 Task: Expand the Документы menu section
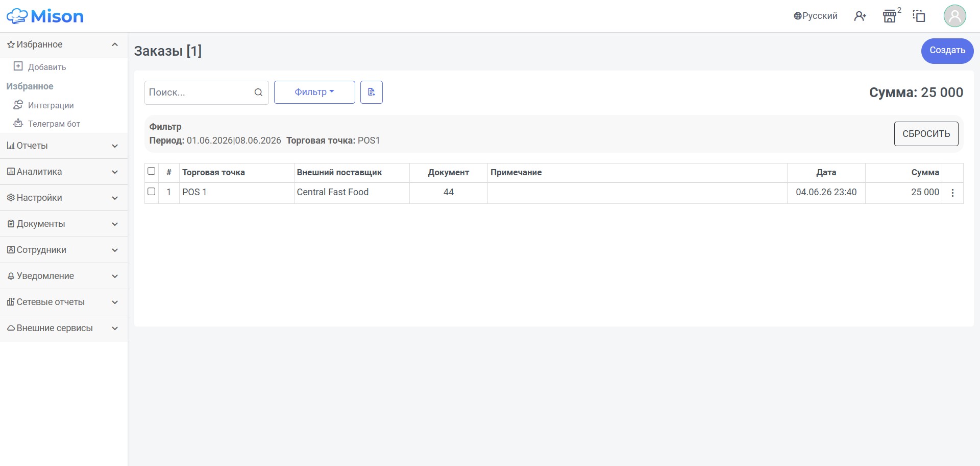point(64,224)
